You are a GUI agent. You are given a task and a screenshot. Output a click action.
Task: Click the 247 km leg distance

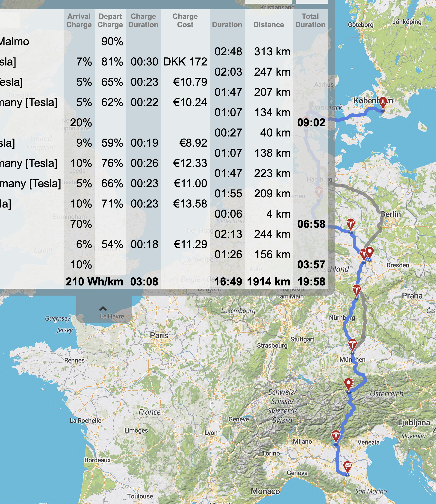272,72
